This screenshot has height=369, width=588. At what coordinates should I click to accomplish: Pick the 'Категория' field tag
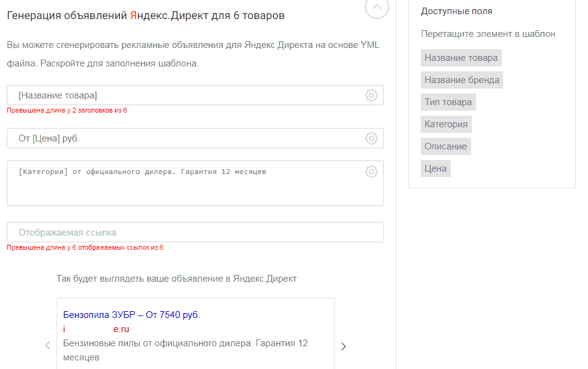click(446, 124)
